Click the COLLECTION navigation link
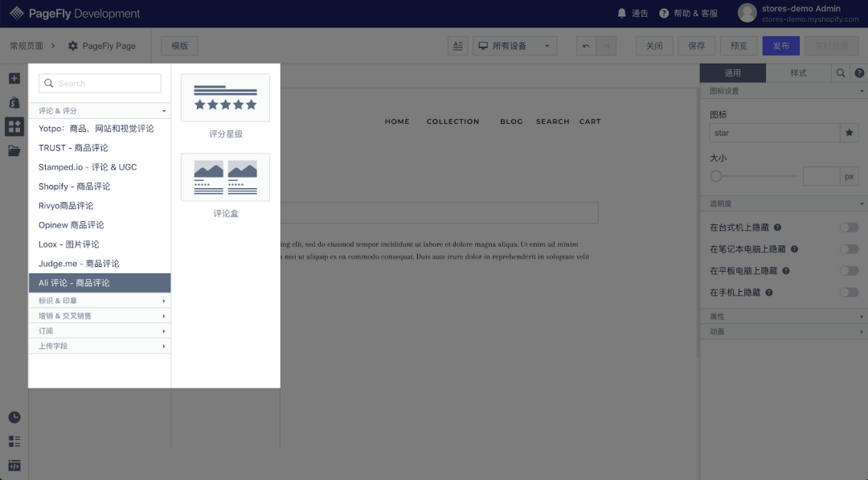Image resolution: width=868 pixels, height=480 pixels. [x=452, y=121]
